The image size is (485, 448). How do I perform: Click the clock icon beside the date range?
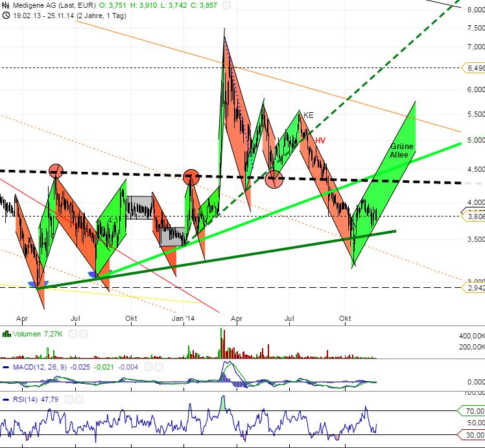pos(6,16)
